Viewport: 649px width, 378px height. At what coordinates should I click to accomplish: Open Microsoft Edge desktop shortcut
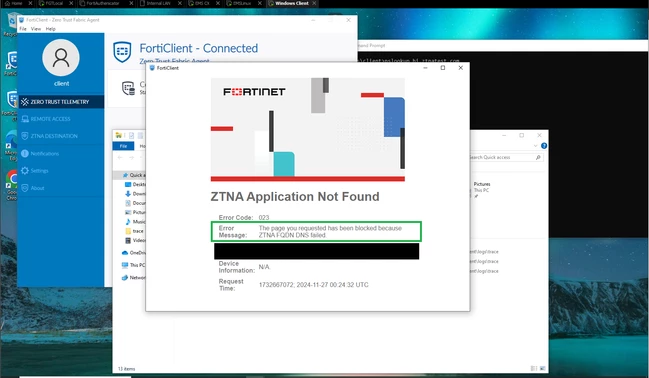11,145
